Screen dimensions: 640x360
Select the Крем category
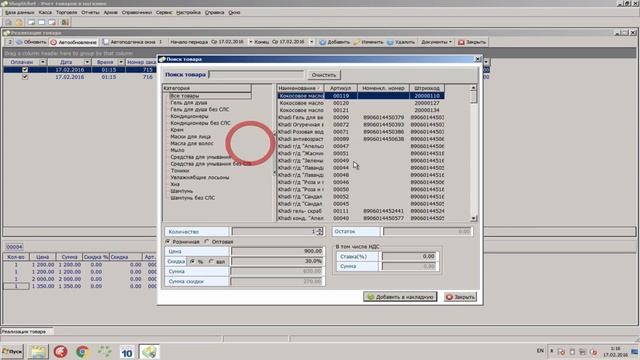(x=177, y=130)
